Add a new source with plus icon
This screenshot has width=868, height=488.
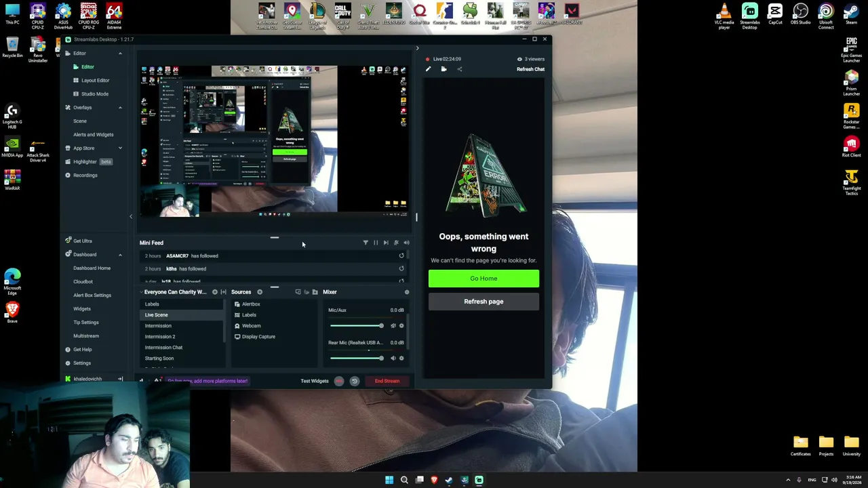click(x=260, y=292)
